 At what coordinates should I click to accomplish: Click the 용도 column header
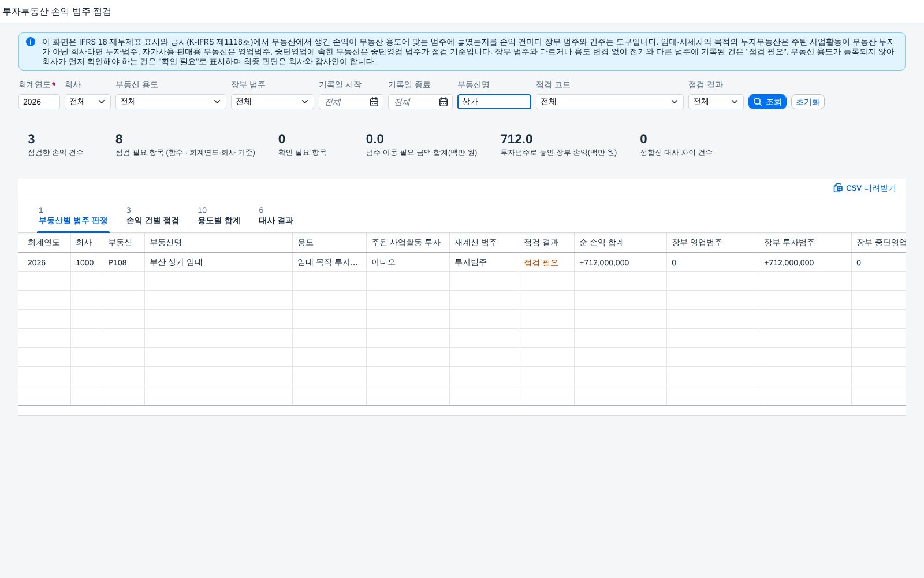point(329,243)
